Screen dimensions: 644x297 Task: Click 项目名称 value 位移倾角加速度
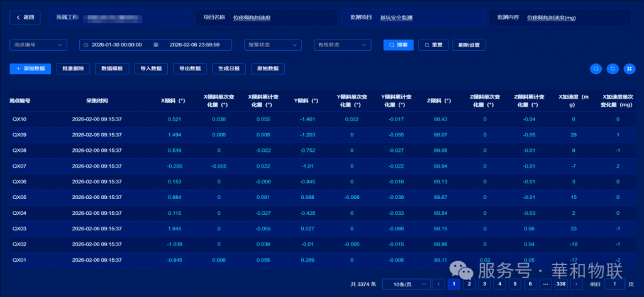[x=252, y=18]
